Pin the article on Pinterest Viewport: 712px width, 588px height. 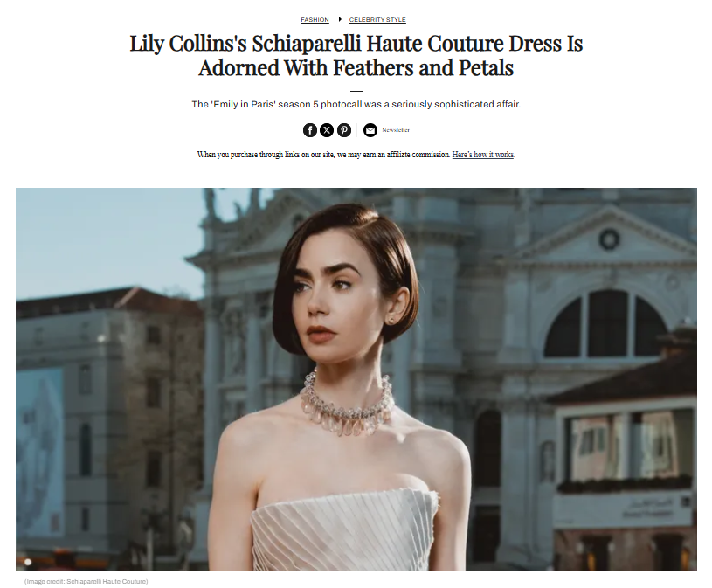coord(344,130)
